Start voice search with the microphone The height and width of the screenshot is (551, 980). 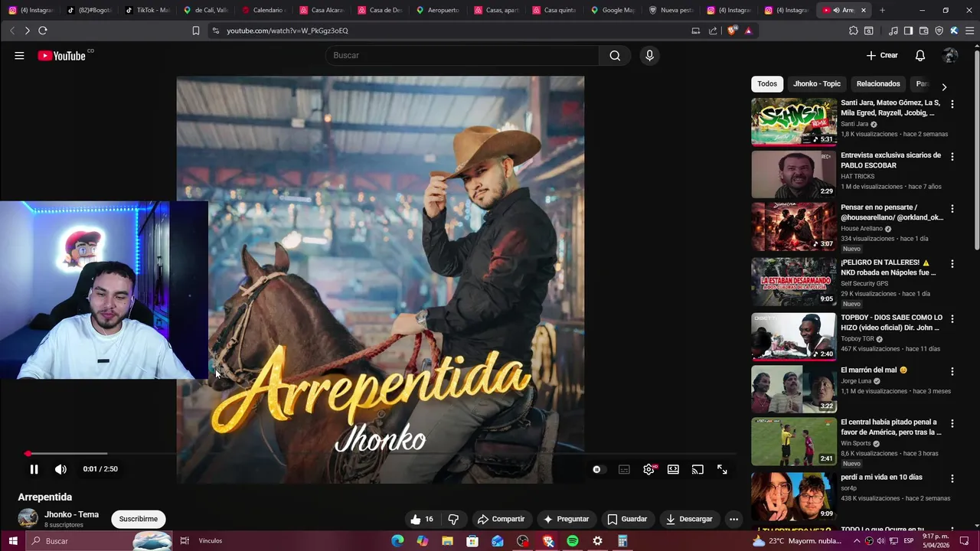pos(649,55)
